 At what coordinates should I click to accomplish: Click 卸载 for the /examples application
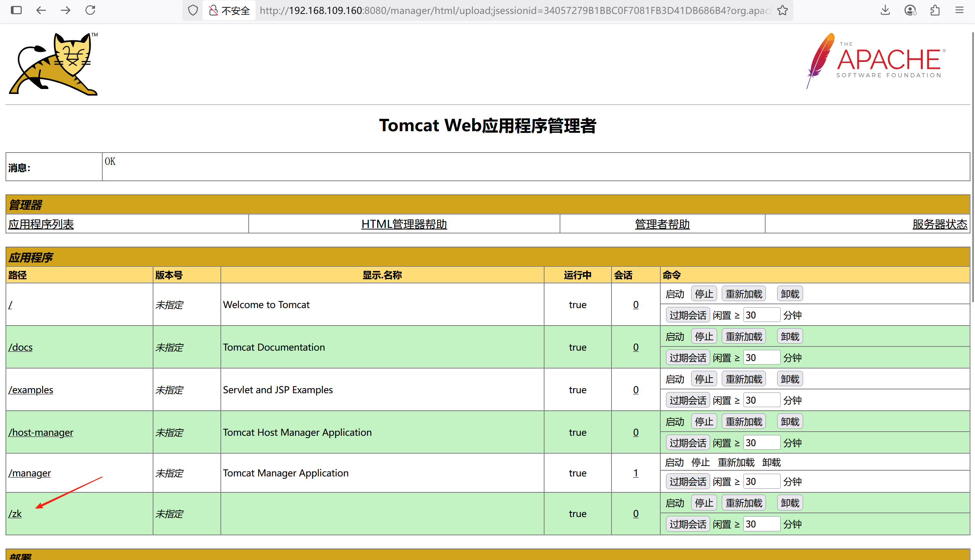[x=790, y=379]
